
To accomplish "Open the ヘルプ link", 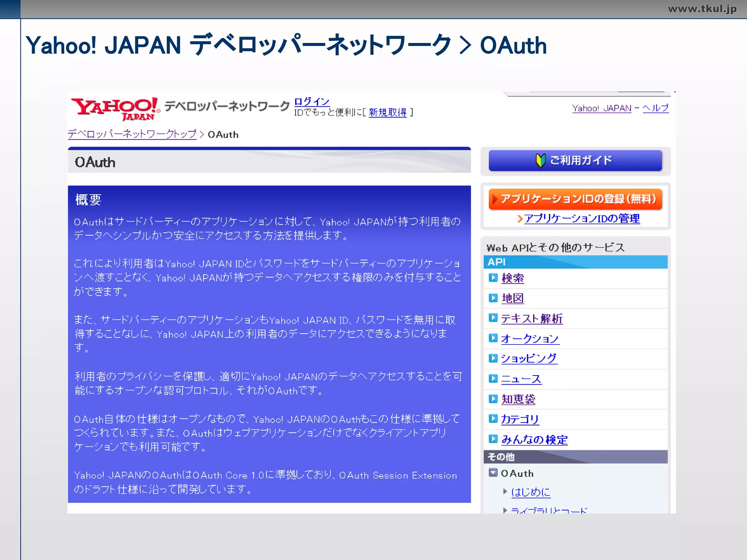I will coord(655,108).
